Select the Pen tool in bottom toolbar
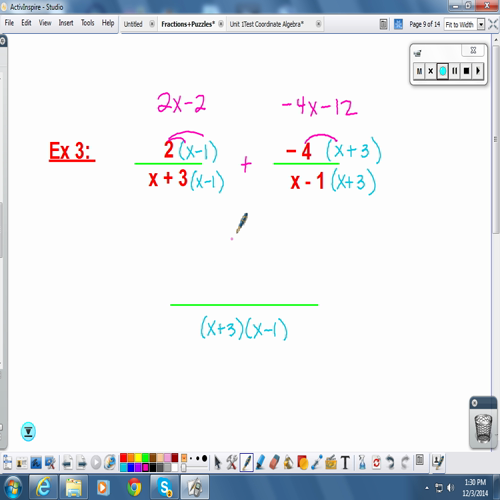The height and width of the screenshot is (500, 500). click(246, 462)
